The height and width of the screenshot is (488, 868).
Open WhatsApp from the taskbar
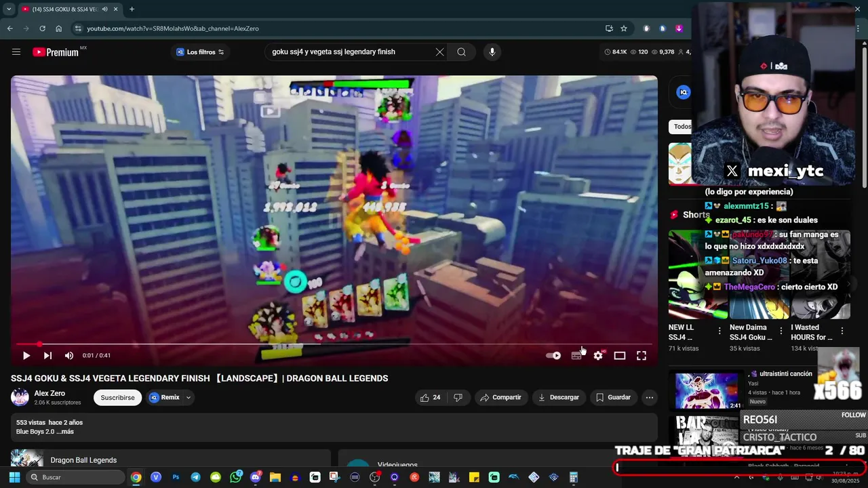click(x=235, y=477)
